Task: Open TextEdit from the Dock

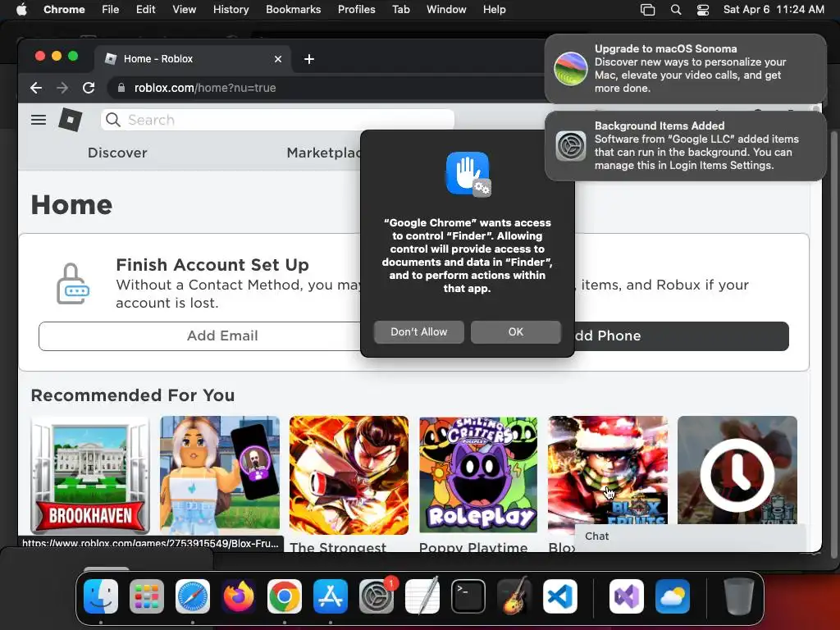Action: coord(422,596)
